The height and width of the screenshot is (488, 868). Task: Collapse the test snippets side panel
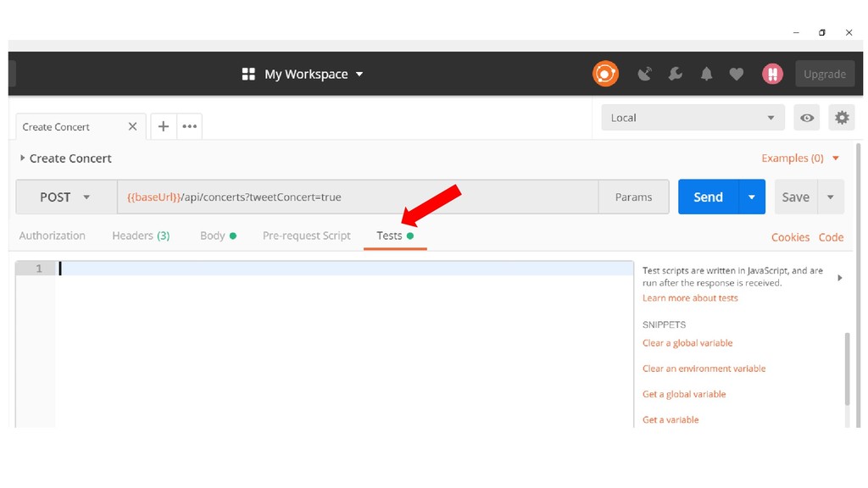840,278
